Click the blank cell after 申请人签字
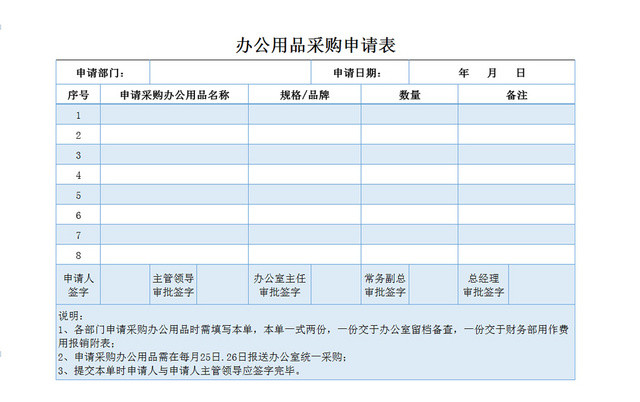Viewport: 640px width, 402px height. (x=125, y=285)
